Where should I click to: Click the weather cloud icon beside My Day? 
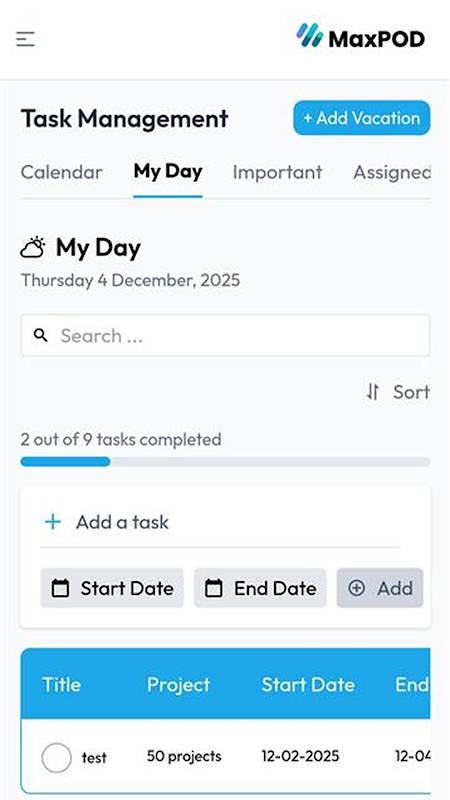33,248
